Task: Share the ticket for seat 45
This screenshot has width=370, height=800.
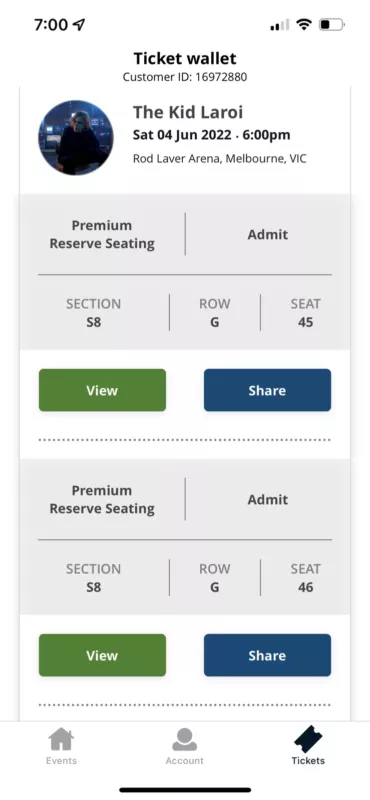Action: click(267, 390)
